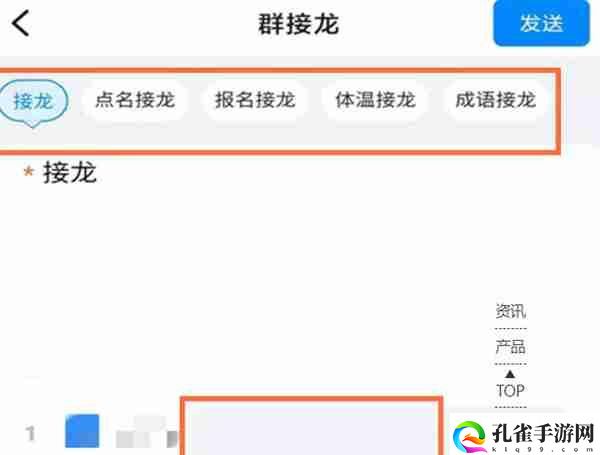Click the blue avatar of entry 1

coord(82,431)
